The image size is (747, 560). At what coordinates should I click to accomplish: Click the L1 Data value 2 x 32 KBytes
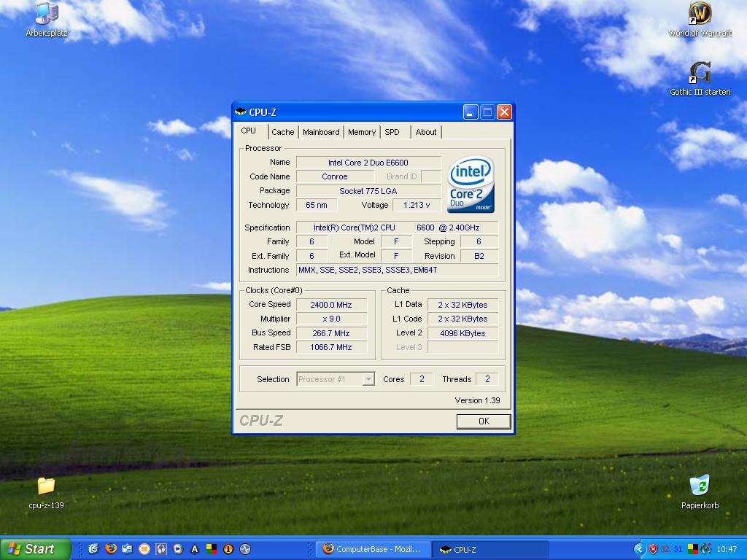coord(462,305)
